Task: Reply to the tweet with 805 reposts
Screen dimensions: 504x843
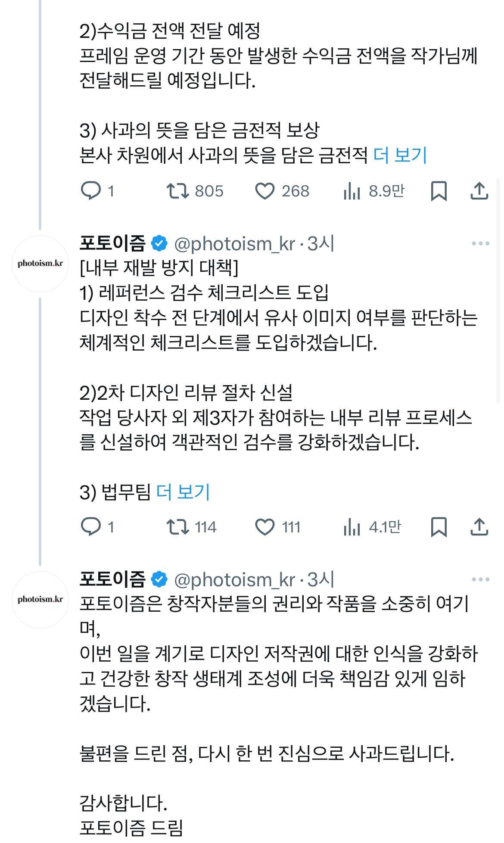Action: coord(91,191)
